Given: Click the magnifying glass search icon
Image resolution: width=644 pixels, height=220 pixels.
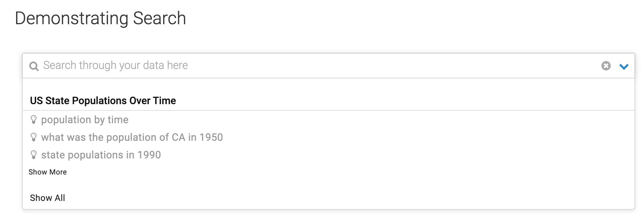Looking at the screenshot, I should pos(34,66).
